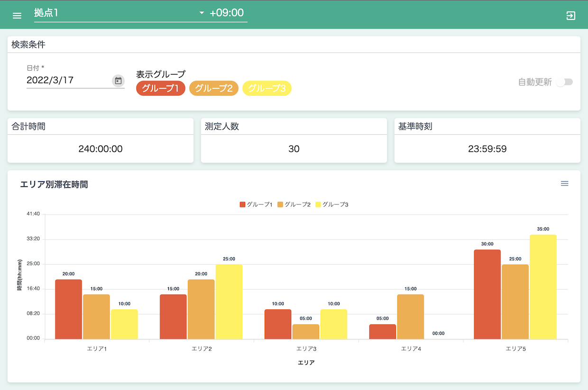Click グループ2 orange legend entry
Screen dimensions: 588x390
point(294,204)
